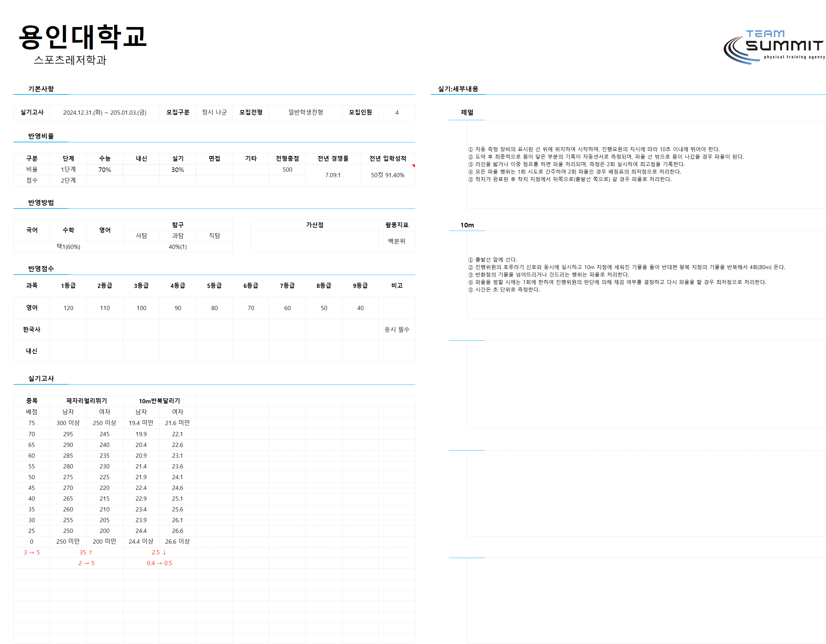Click the 가산점 header cell
This screenshot has width=826, height=644.
tap(315, 225)
